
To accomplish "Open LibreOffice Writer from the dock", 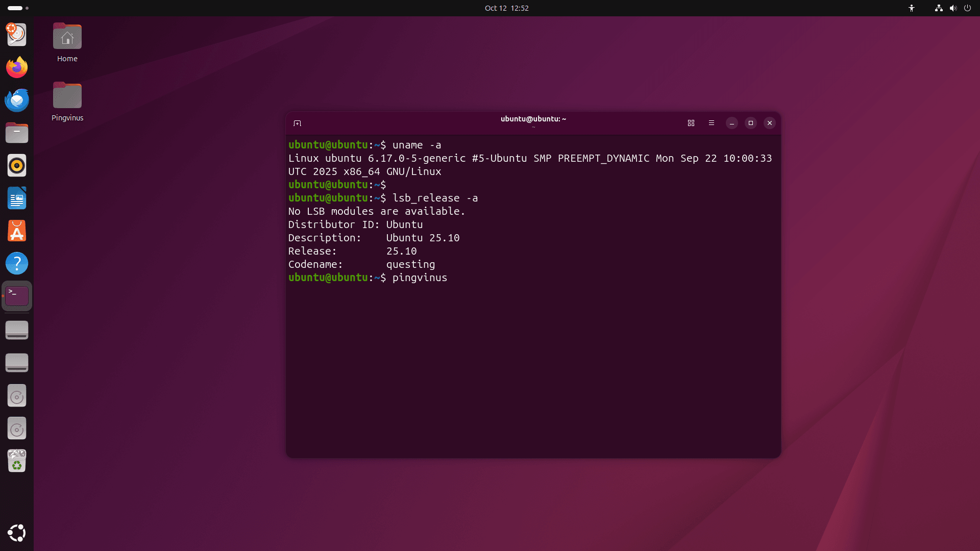I will [x=17, y=198].
